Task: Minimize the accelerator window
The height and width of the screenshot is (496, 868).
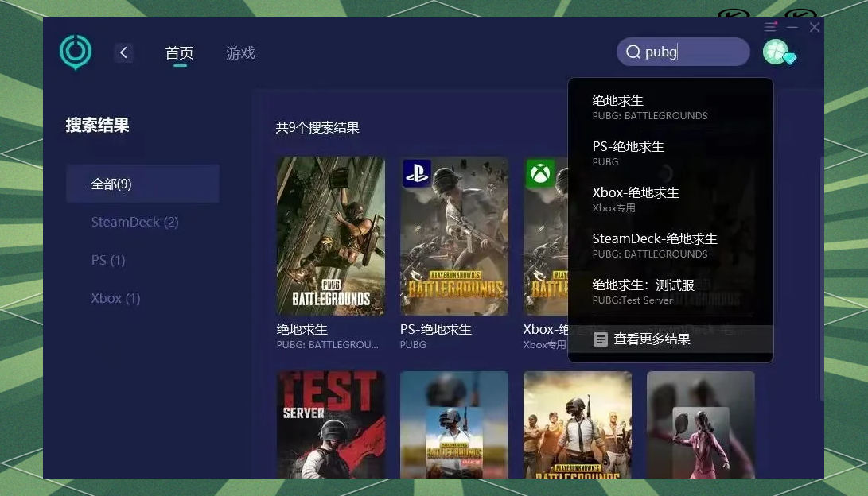Action: [x=792, y=26]
